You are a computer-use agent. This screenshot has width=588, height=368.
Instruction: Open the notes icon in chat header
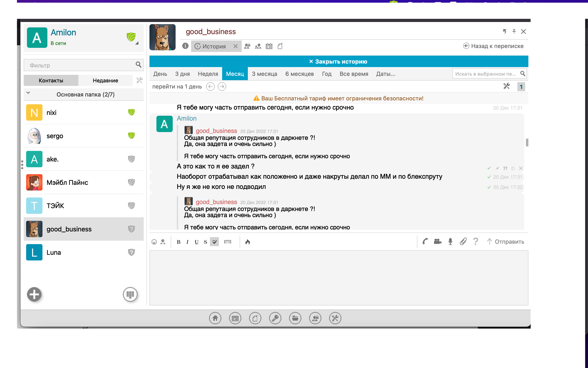point(280,46)
